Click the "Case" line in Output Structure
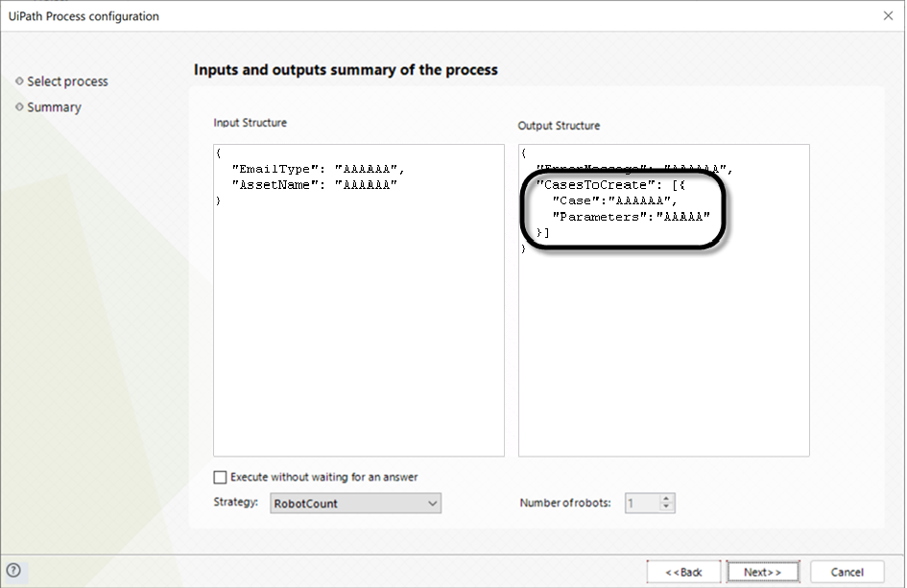The width and height of the screenshot is (907, 588). tap(614, 200)
